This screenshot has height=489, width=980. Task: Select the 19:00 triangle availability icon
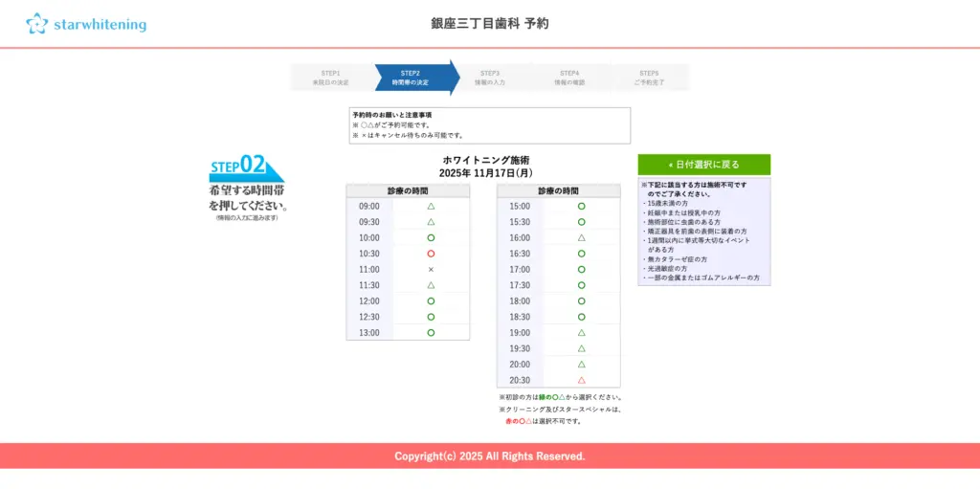click(581, 333)
